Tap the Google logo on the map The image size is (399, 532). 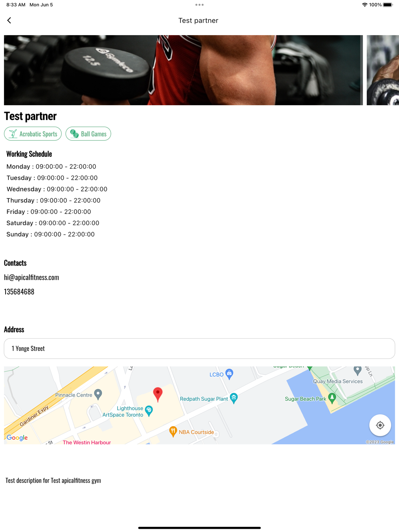[x=17, y=437]
